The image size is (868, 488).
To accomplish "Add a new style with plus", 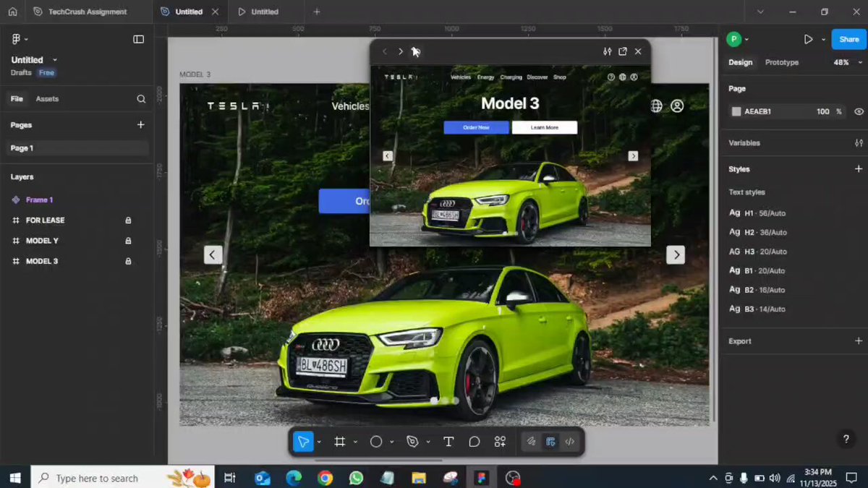I will point(859,169).
